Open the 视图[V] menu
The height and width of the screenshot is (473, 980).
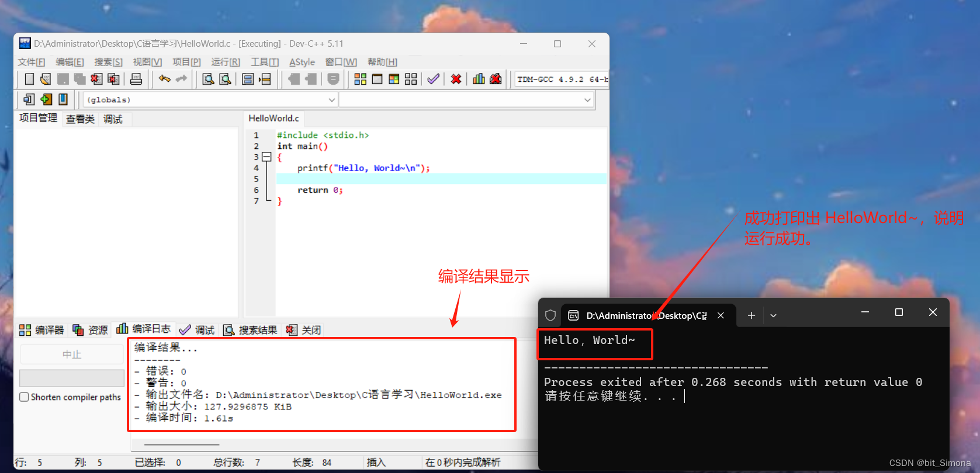tap(147, 62)
